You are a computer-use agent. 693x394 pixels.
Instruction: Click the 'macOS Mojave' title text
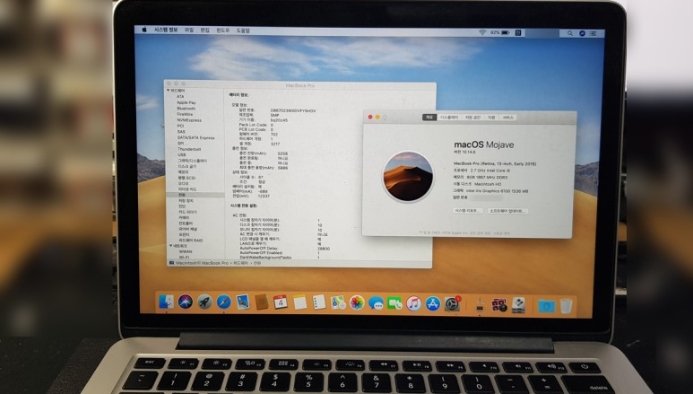pyautogui.click(x=484, y=145)
